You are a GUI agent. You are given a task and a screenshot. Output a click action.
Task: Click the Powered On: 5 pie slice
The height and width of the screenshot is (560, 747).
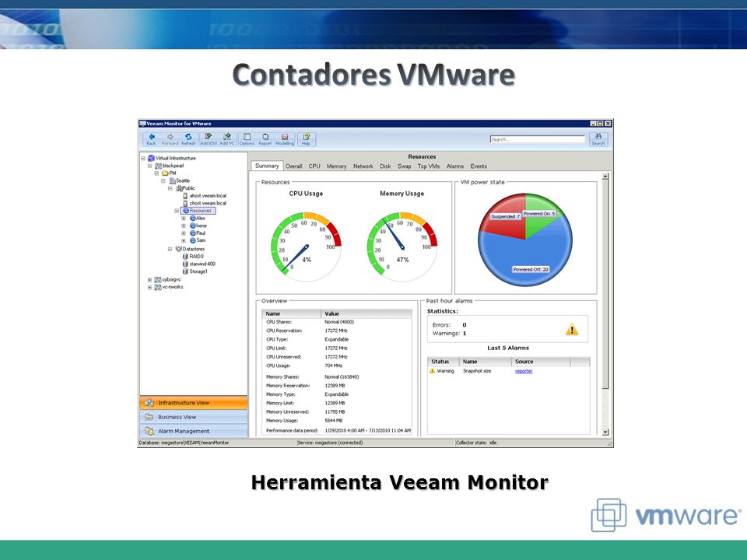[x=539, y=214]
